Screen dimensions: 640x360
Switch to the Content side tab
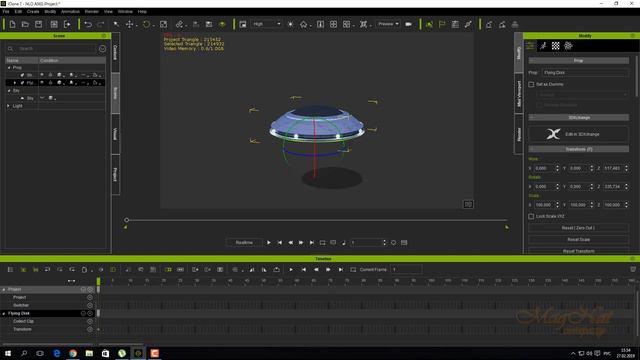(x=116, y=53)
